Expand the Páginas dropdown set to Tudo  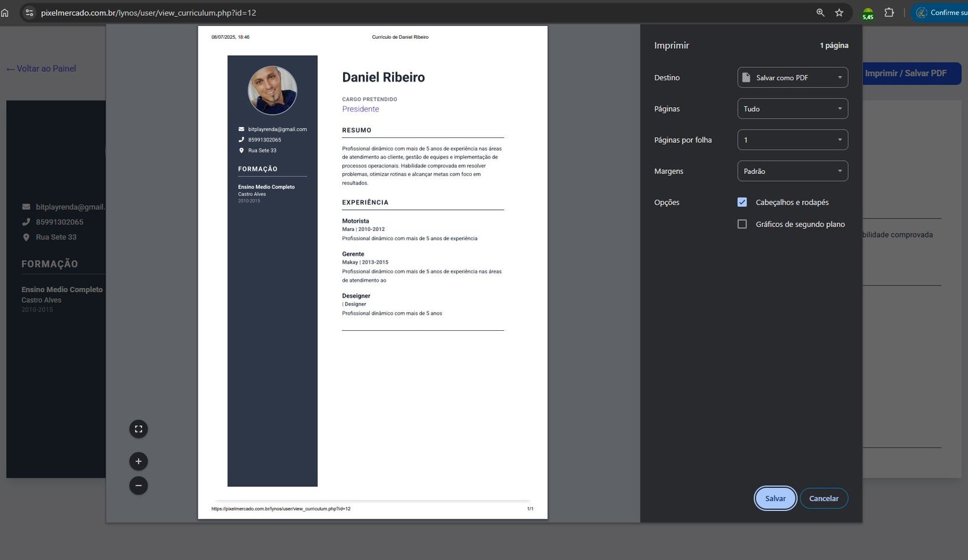[x=793, y=109]
